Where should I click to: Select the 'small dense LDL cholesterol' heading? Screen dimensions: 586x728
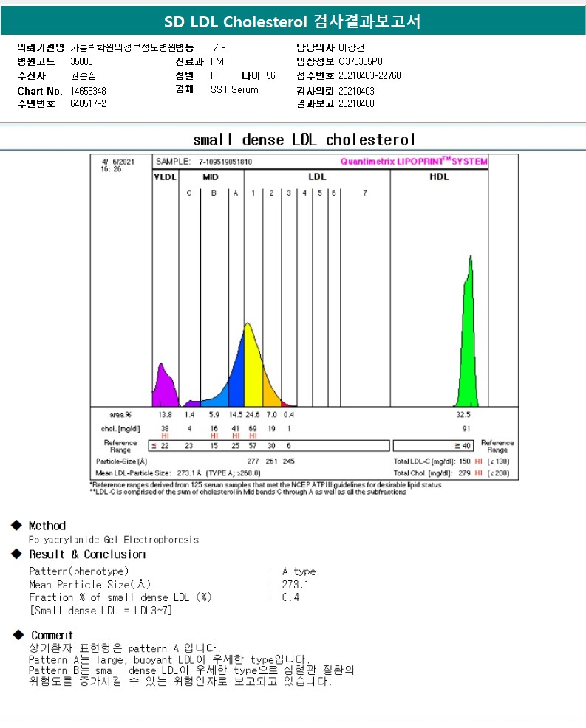[304, 140]
